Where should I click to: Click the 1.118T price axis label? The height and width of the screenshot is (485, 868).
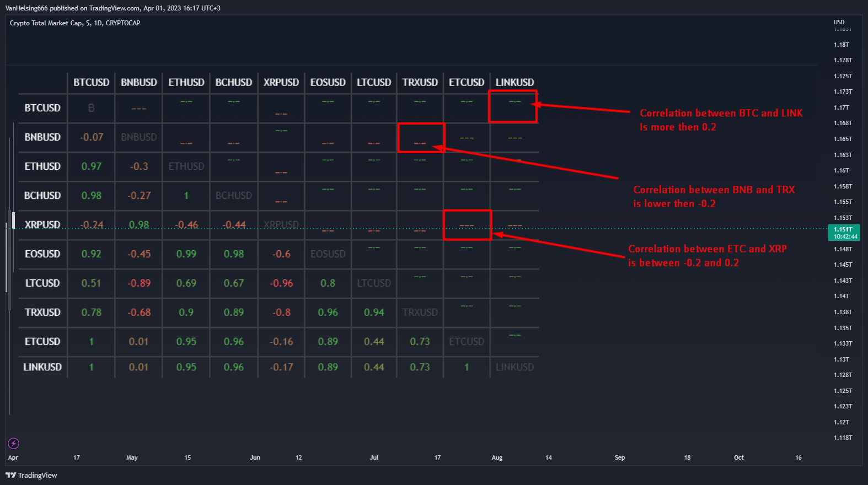click(843, 438)
